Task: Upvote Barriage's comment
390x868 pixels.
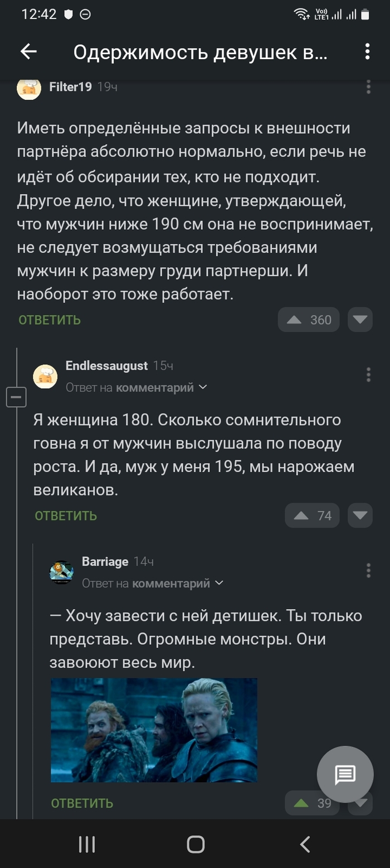Action: point(300,803)
